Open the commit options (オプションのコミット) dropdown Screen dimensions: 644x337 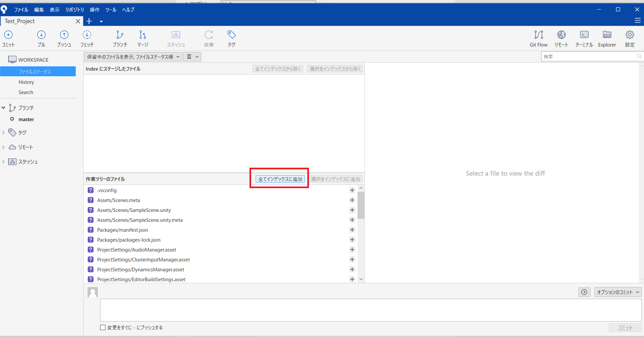click(618, 292)
